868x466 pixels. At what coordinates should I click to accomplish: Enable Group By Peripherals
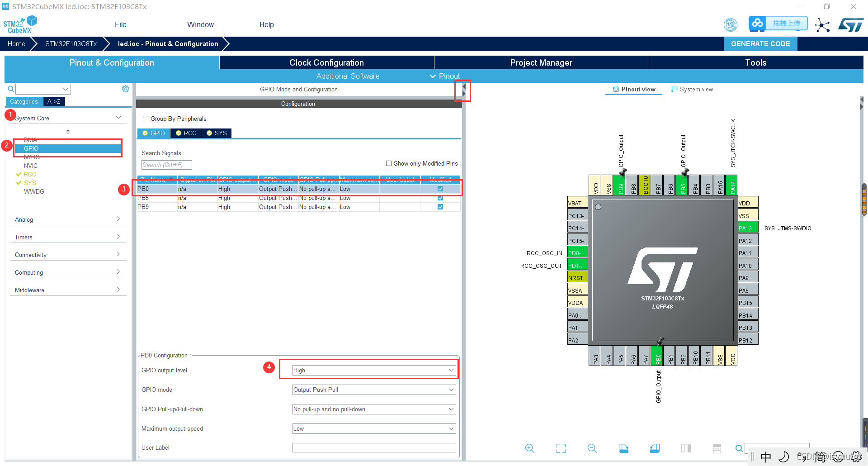point(146,119)
